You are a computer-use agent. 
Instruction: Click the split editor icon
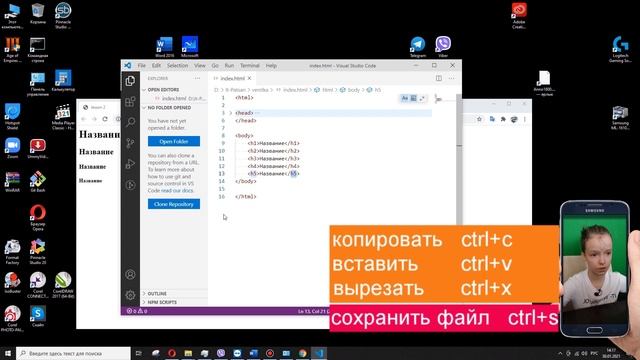coord(439,78)
